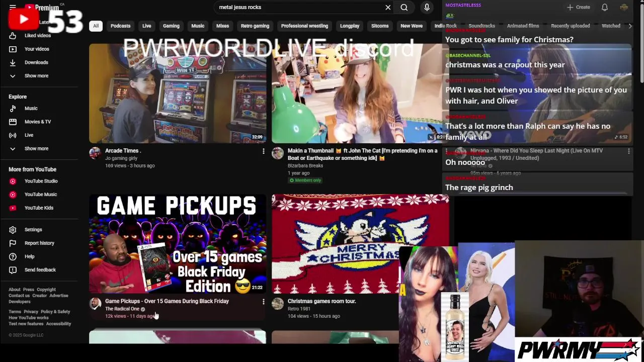The image size is (644, 362).
Task: Open the Arcade Times video thumbnail
Action: pyautogui.click(x=178, y=94)
